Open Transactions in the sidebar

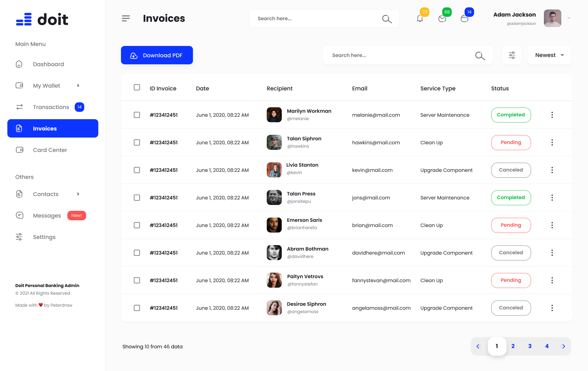click(x=51, y=107)
